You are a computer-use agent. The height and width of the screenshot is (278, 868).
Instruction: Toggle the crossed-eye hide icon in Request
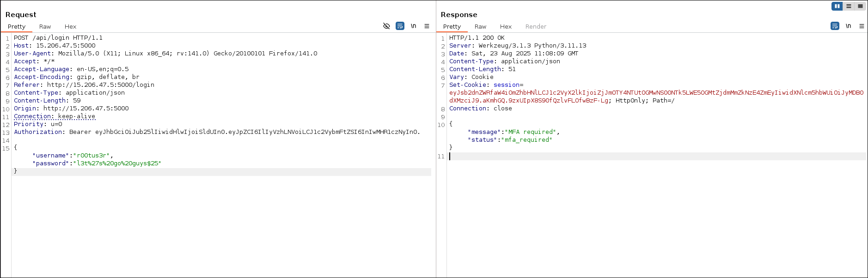click(386, 26)
